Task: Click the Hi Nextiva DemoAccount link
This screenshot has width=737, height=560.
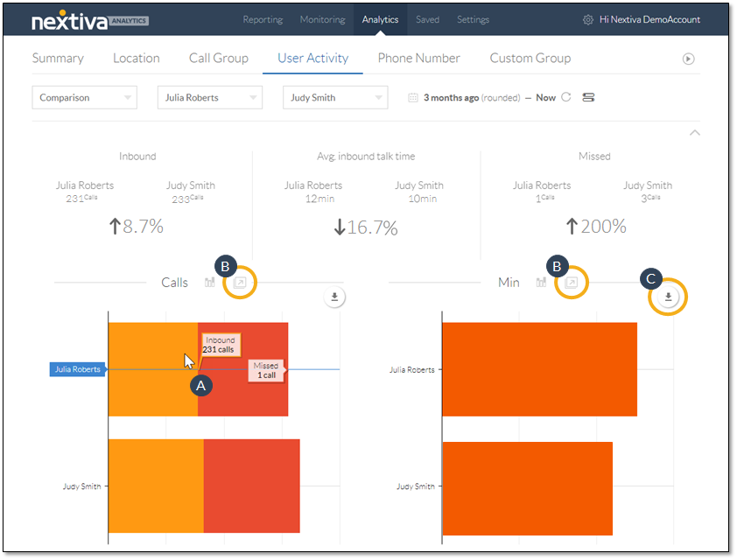Action: click(649, 20)
